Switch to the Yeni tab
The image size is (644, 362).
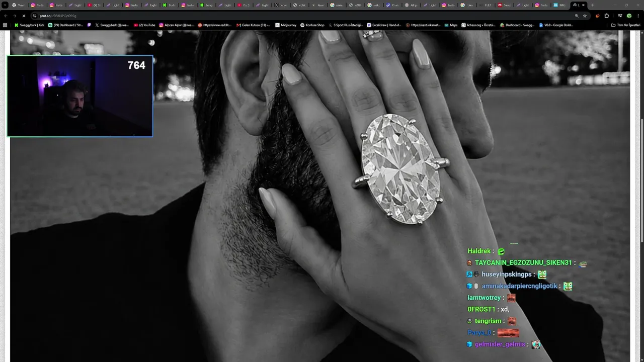(19, 5)
